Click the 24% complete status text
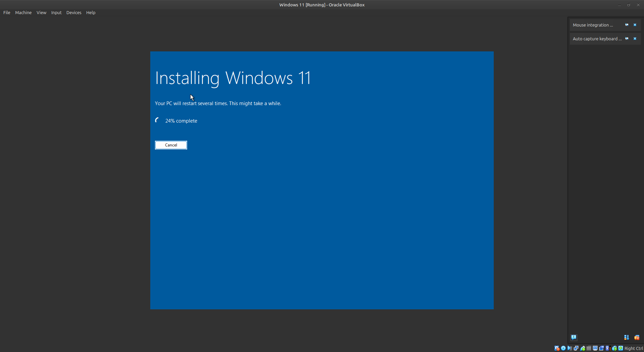The image size is (644, 352). (x=181, y=121)
